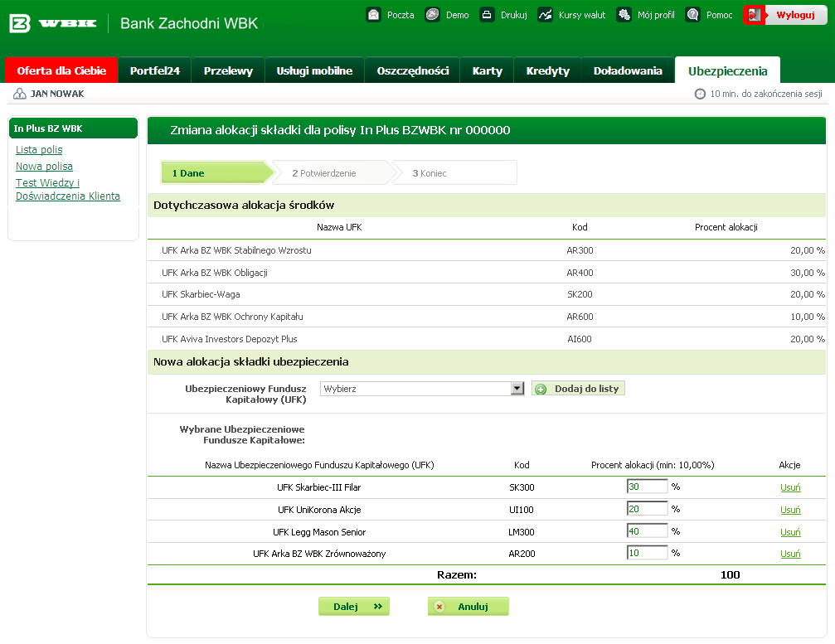Click the BZ WBK bank logo
The width and height of the screenshot is (835, 644).
[53, 23]
